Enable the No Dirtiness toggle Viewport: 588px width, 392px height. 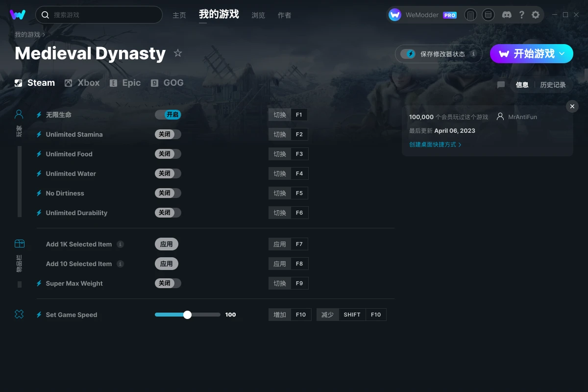(168, 193)
